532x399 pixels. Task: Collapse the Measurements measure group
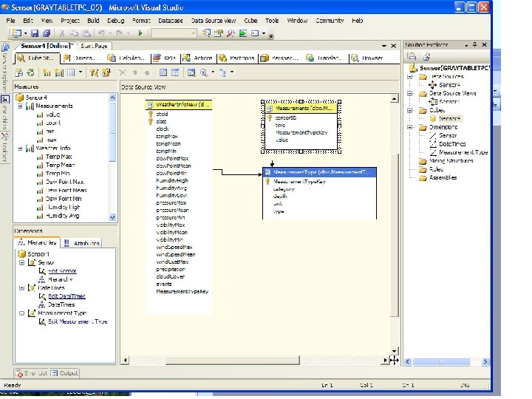coord(21,106)
